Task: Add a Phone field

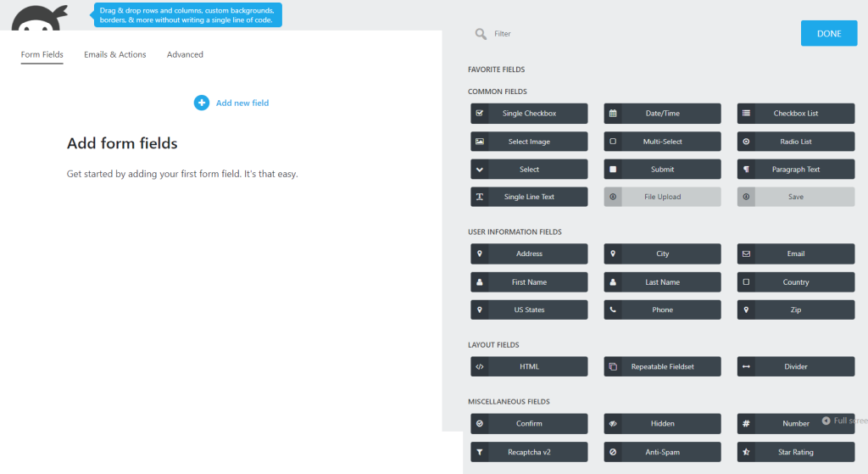Action: click(x=663, y=309)
